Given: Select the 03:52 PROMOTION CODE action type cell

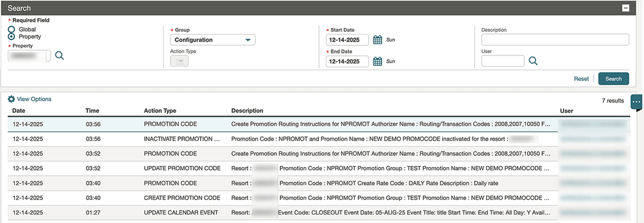Looking at the screenshot, I should pos(170,154).
